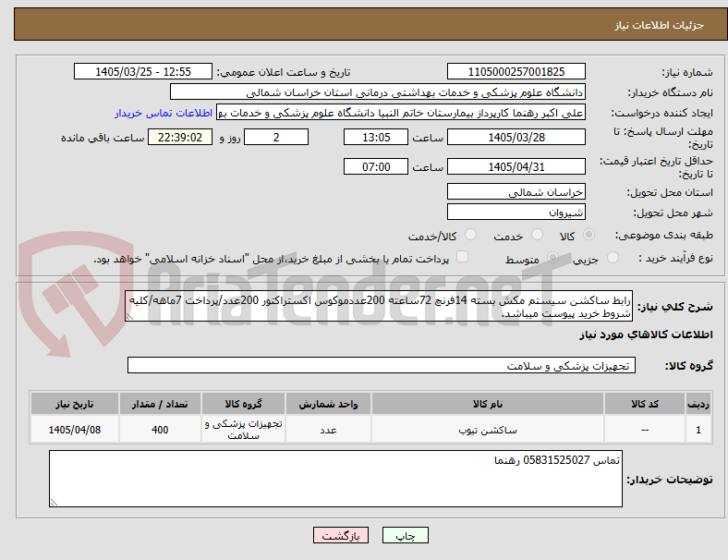Viewport: 728px width, 560px height.
Task: Click the deadline time field 13:05
Action: (x=376, y=138)
